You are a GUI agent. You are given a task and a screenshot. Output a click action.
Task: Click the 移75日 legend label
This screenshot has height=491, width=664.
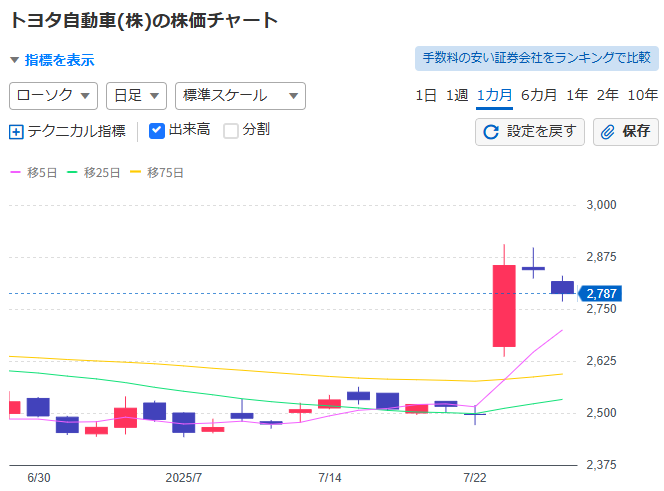(x=165, y=173)
